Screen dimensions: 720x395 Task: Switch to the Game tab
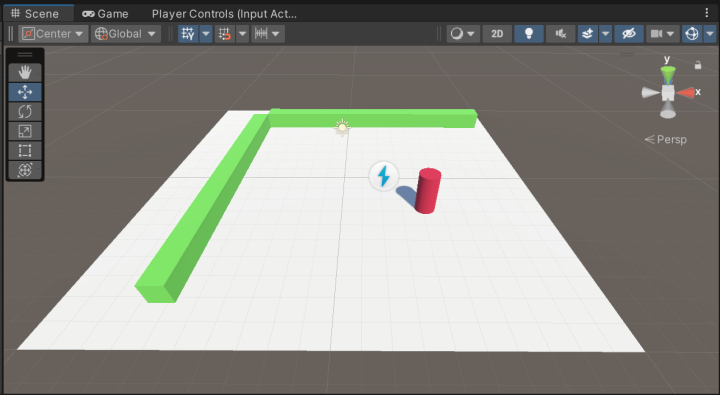pos(105,13)
